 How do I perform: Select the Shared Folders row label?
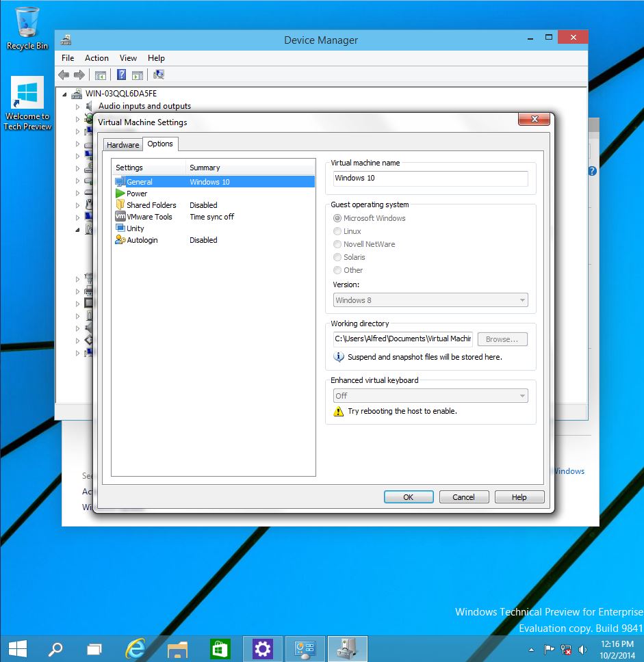[151, 205]
